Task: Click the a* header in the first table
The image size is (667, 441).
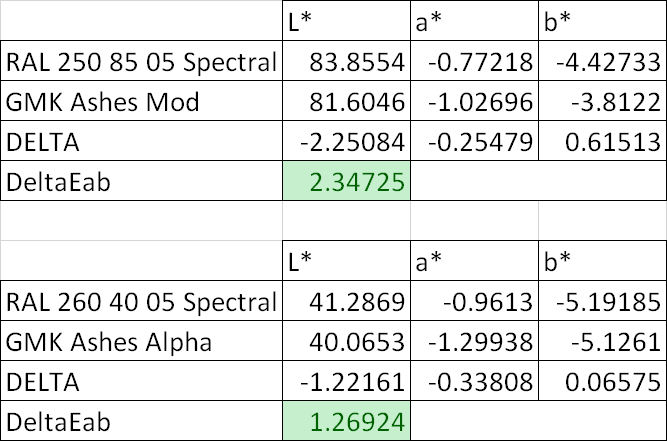Action: pyautogui.click(x=474, y=22)
